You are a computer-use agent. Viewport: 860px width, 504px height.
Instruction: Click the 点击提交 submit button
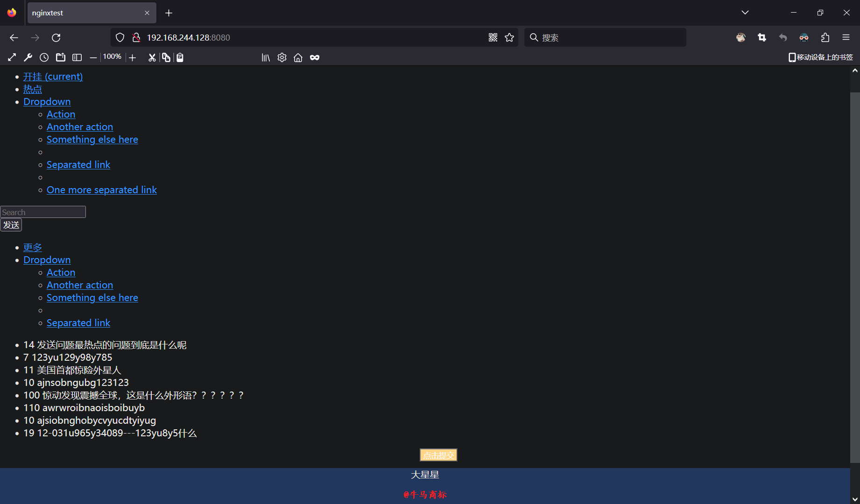point(438,455)
